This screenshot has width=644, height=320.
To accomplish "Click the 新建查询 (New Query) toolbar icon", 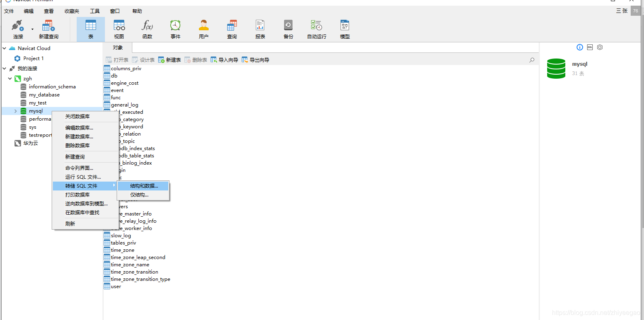I will pos(48,29).
